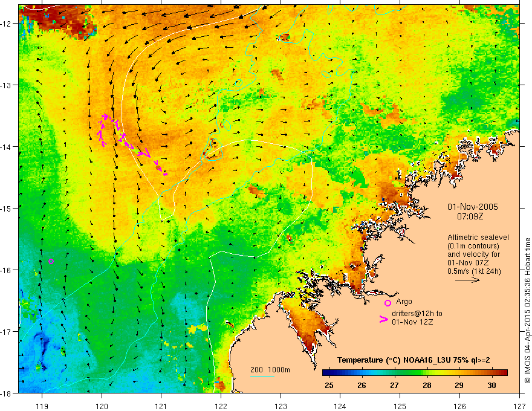Click the cyan 200 1000m bathymetry legend line

click(262, 376)
